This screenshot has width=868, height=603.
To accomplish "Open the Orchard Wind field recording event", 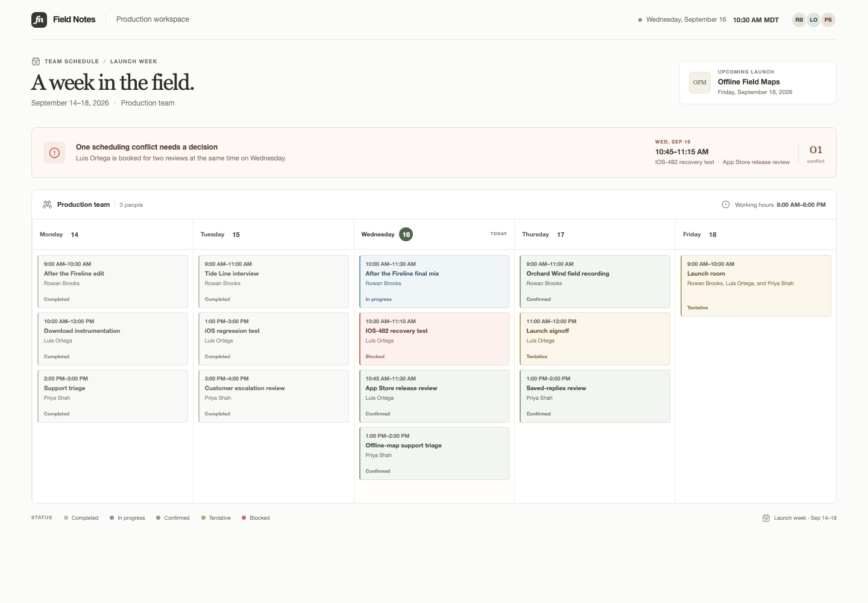I will [x=595, y=282].
